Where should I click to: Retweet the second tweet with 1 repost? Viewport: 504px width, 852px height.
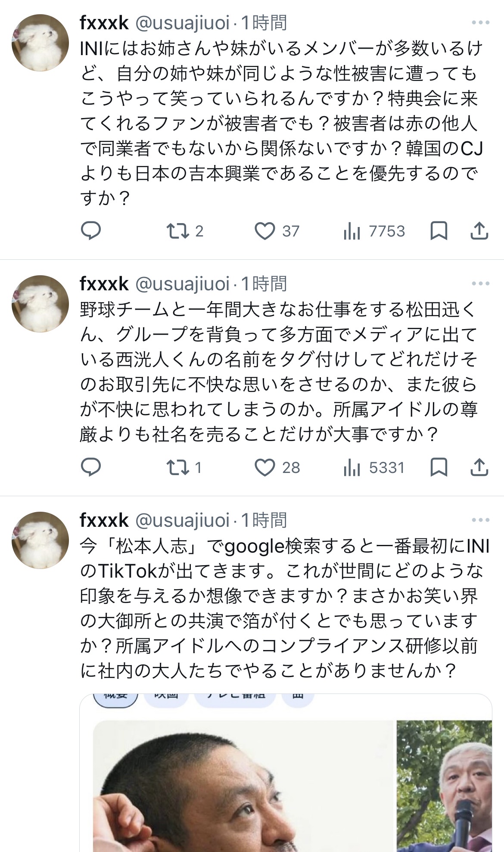point(178,467)
